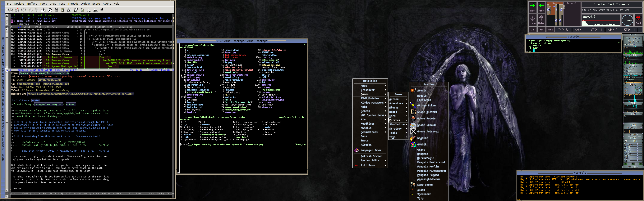Expand the CrossOver submenu

[370, 90]
